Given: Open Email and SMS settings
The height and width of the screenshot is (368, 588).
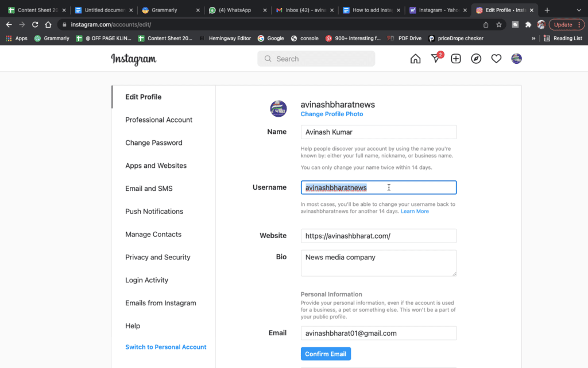Looking at the screenshot, I should coord(149,189).
